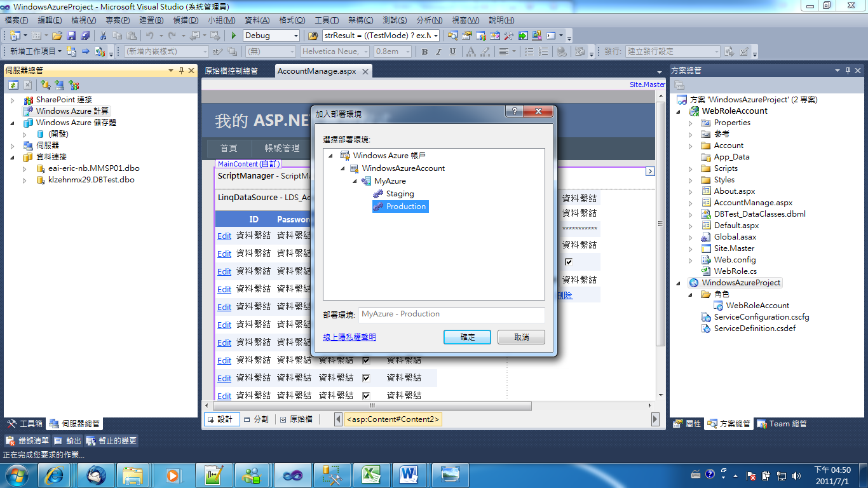Open the 線上隱私權聲明 link
Image resolution: width=868 pixels, height=488 pixels.
tap(349, 337)
